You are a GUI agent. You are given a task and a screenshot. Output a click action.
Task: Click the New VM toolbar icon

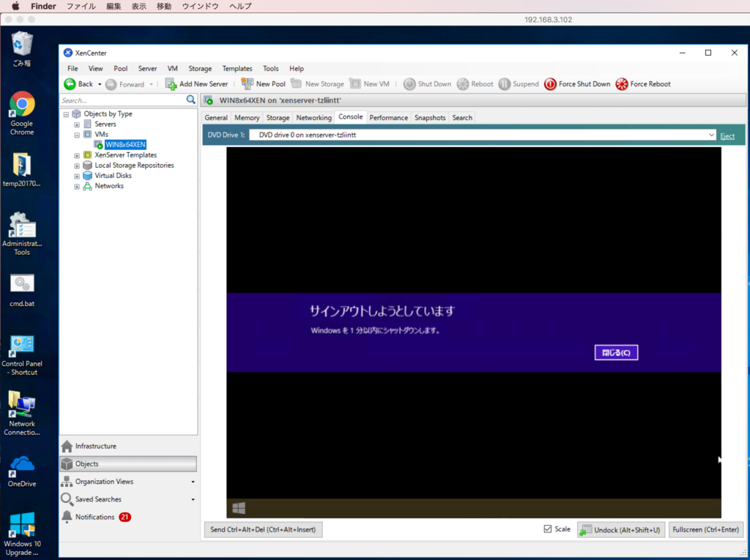[x=355, y=83]
